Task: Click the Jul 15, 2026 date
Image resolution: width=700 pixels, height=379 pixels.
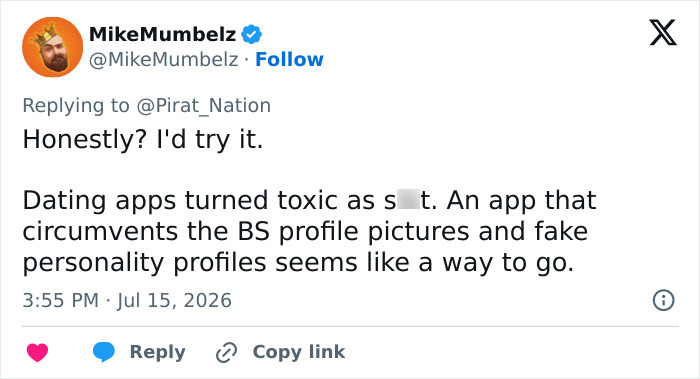Action: (x=175, y=300)
